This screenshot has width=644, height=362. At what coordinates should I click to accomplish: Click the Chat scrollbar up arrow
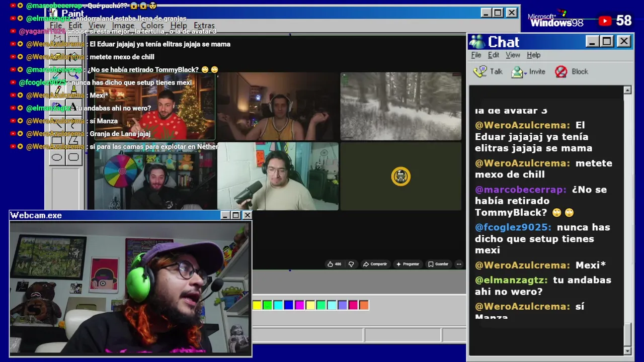pyautogui.click(x=627, y=90)
